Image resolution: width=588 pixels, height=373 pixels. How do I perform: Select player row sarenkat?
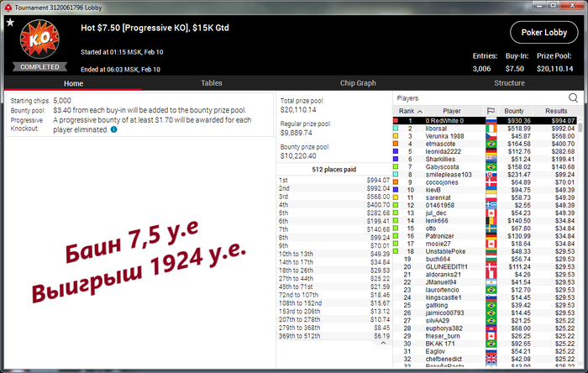(485, 197)
